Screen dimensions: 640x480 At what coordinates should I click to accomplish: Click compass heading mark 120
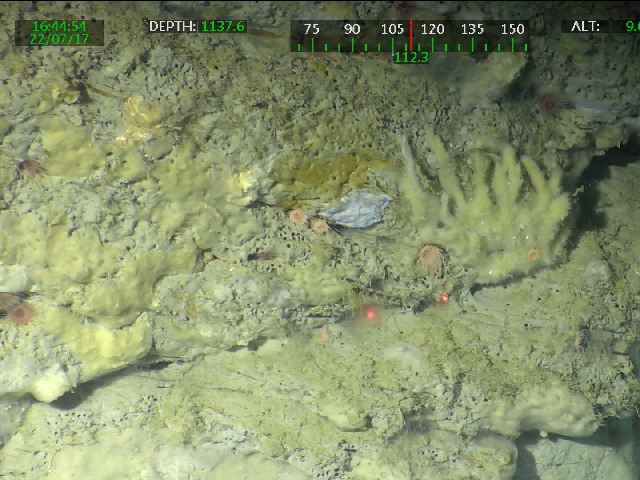[432, 29]
